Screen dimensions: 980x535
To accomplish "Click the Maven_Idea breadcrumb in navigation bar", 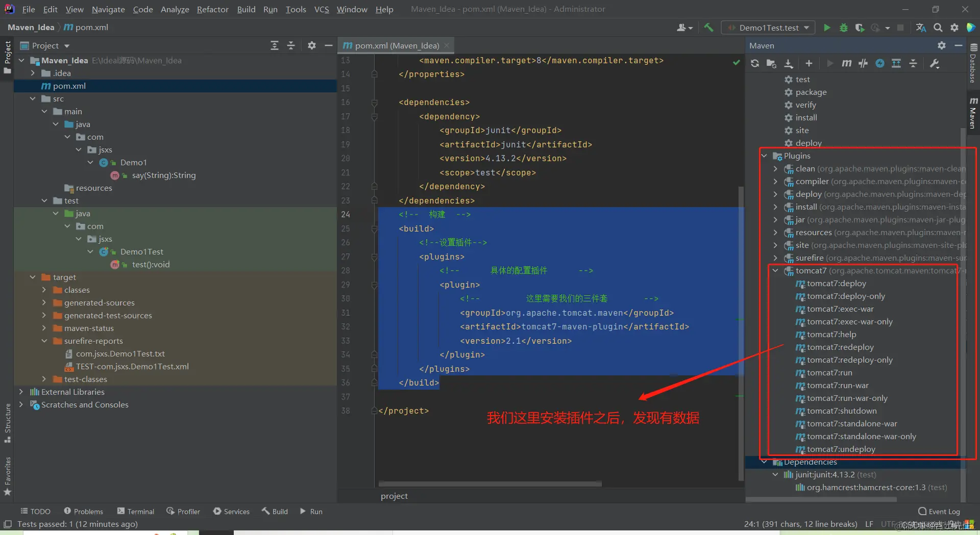I will [31, 28].
